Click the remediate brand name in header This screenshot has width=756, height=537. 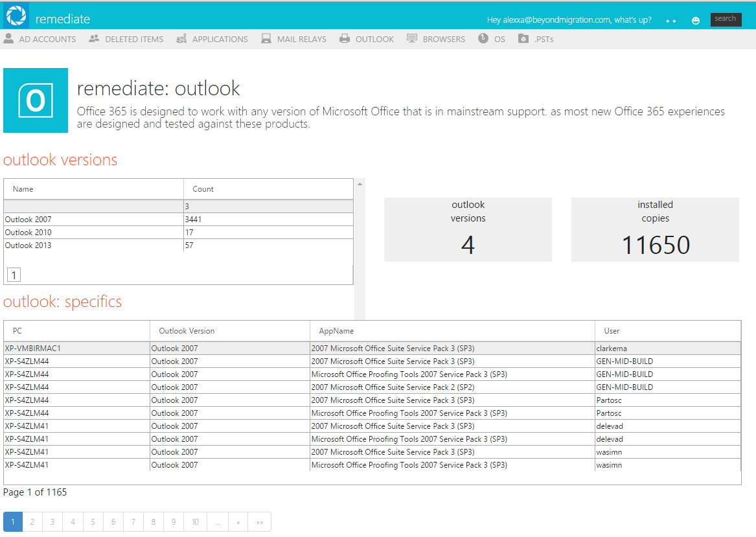tap(63, 19)
